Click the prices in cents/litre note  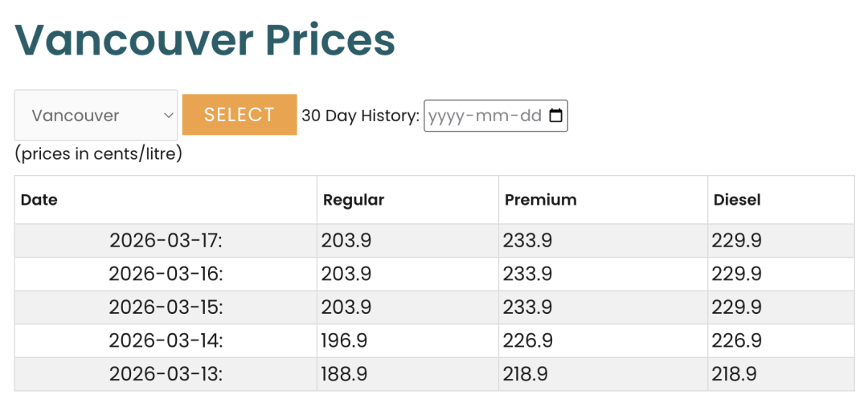(98, 153)
